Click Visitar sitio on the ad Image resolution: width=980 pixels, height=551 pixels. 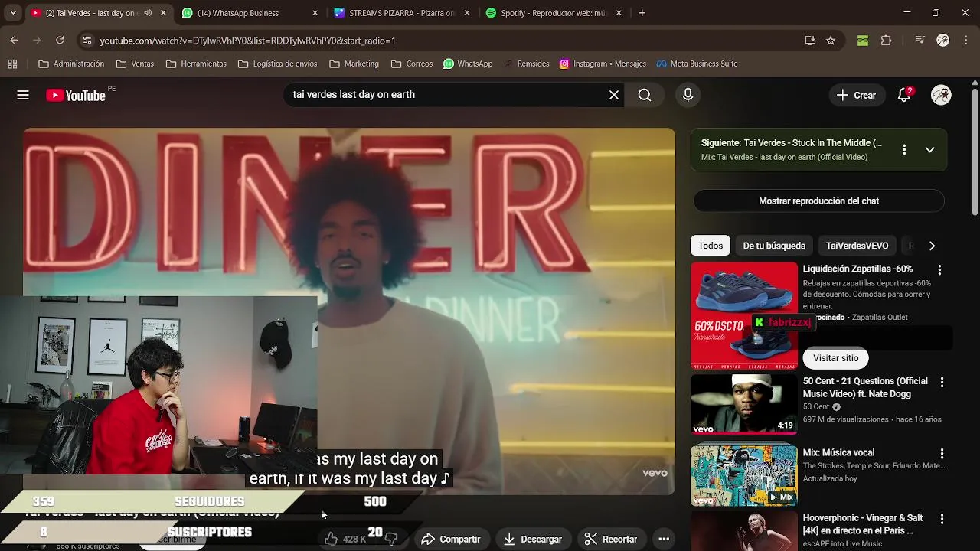[x=835, y=357]
